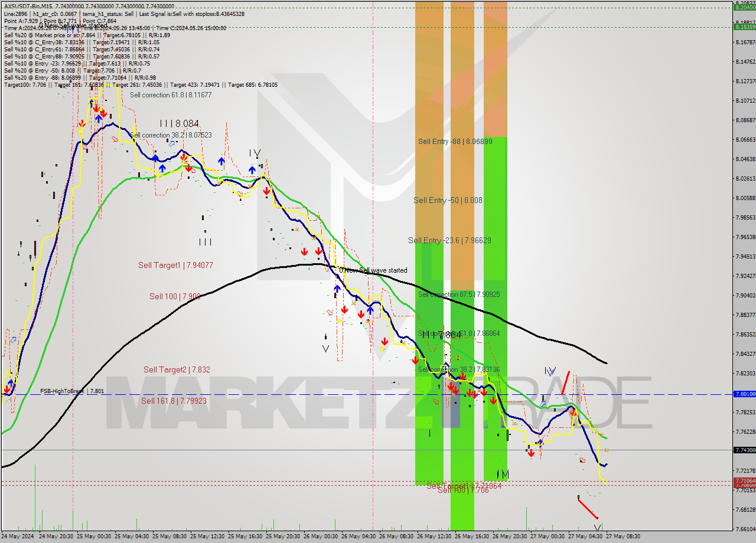Click the 'FSB-HighToBreak | 7.801' label
The height and width of the screenshot is (543, 756).
pyautogui.click(x=72, y=391)
